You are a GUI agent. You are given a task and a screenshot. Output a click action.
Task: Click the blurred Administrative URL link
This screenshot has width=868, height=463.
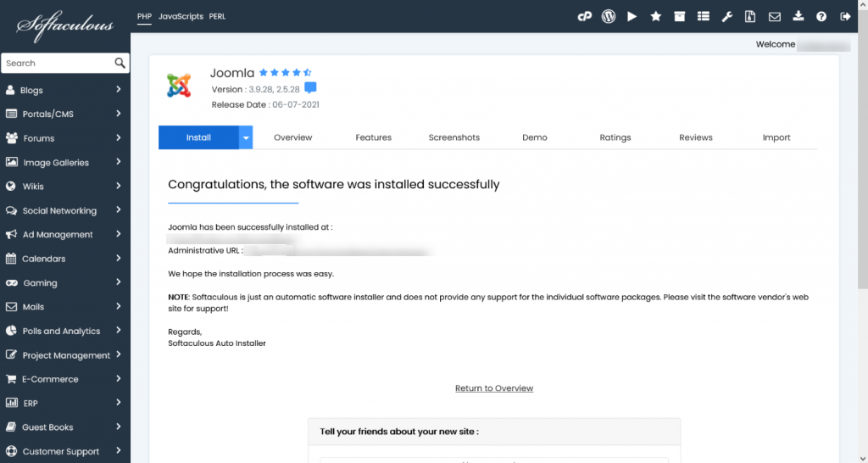(339, 251)
